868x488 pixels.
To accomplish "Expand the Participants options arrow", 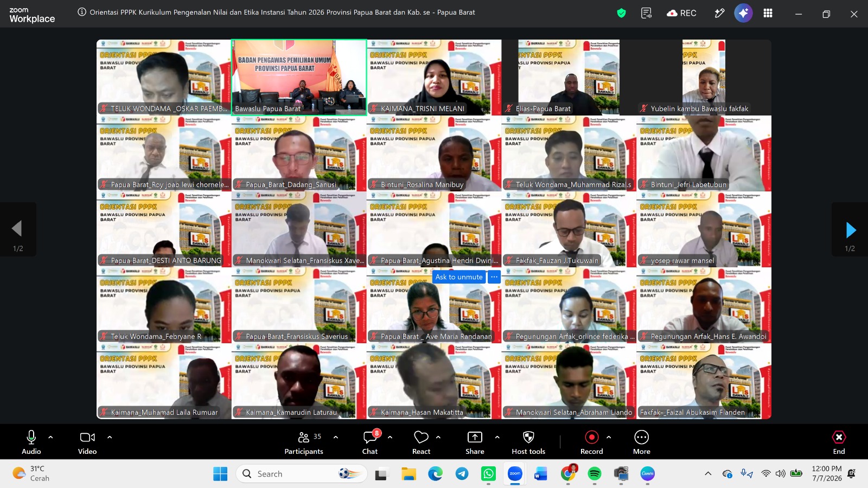I will [x=336, y=437].
